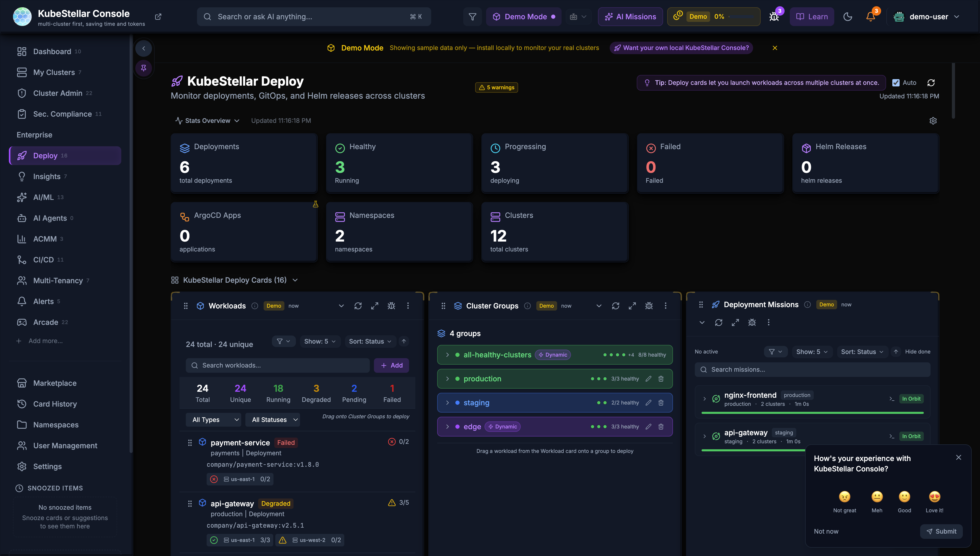
Task: Click the filter funnel icon in top bar
Action: 472,16
